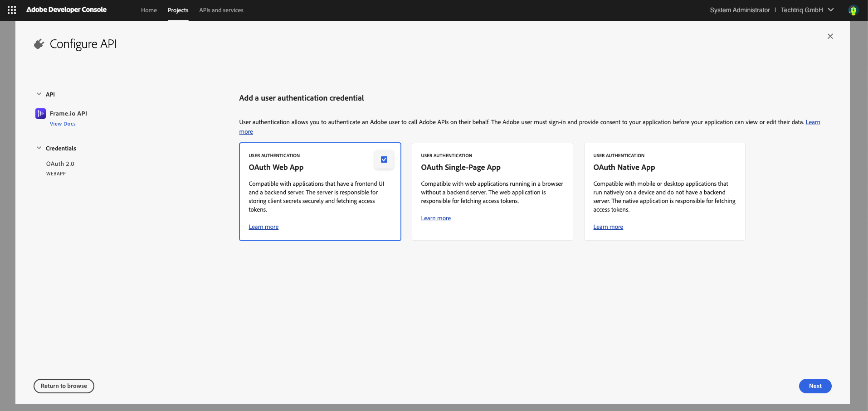Collapse the Credentials section chevron

click(x=39, y=148)
